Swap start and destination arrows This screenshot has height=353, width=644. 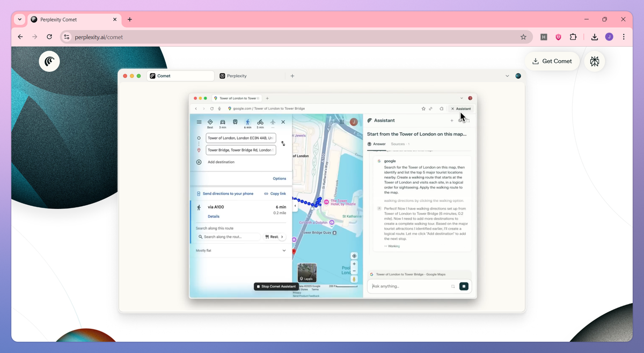coord(283,144)
